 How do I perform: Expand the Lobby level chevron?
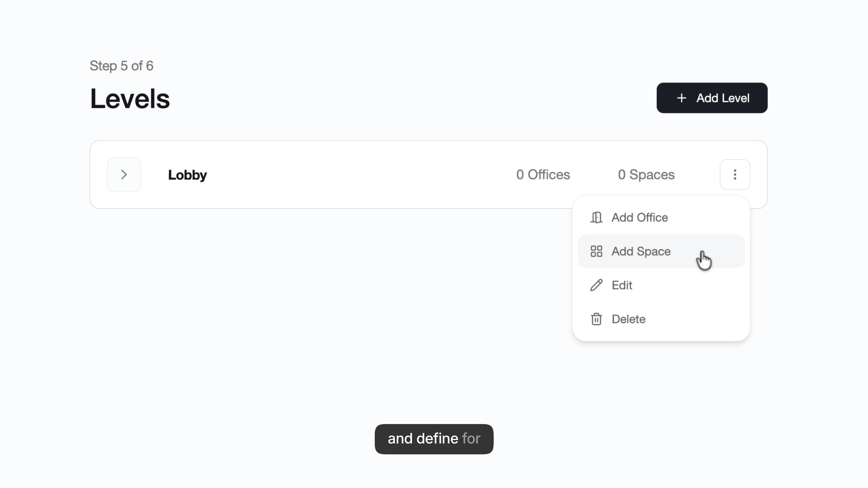[x=124, y=174]
